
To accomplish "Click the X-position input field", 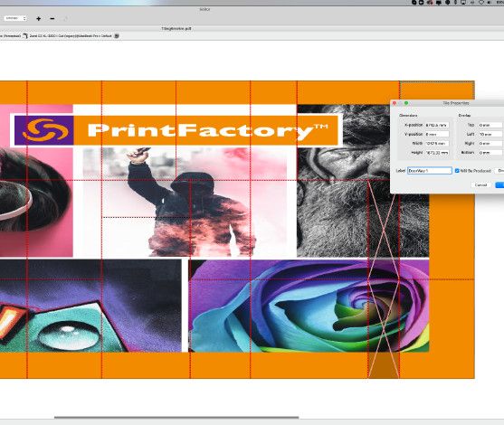I will tap(437, 125).
